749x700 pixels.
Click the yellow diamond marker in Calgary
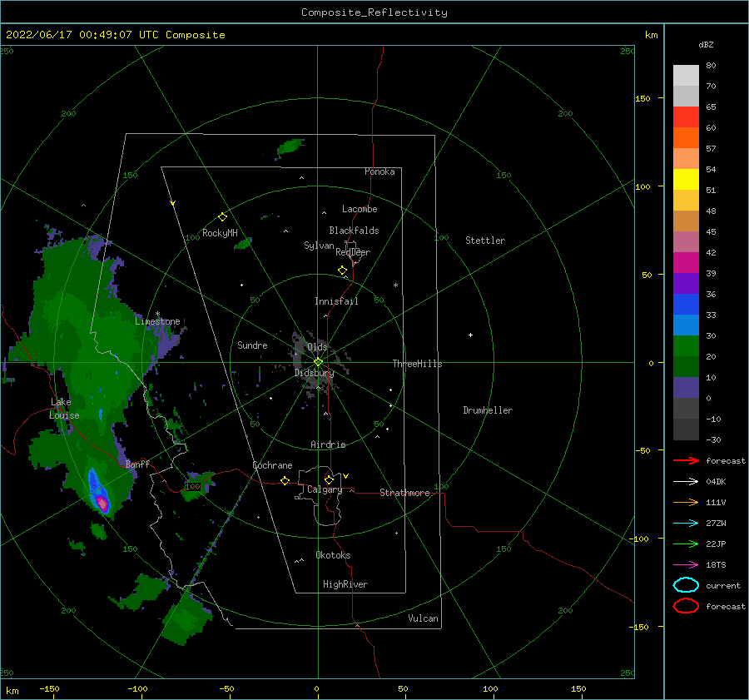329,479
